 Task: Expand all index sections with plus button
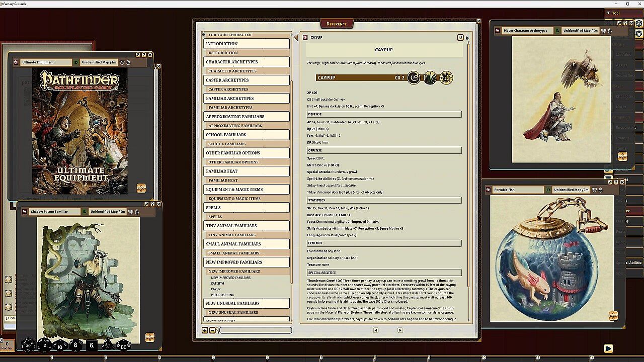(x=205, y=330)
